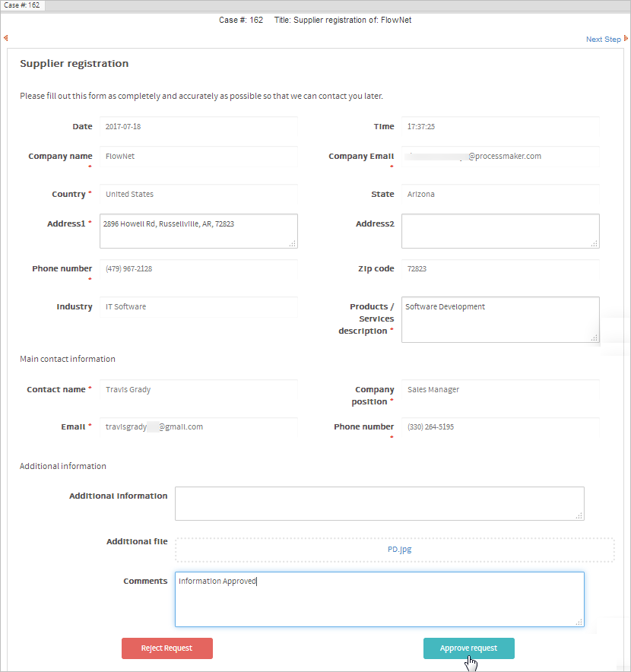631x672 pixels.
Task: Select the Case #: 162 tab
Action: pos(24,5)
